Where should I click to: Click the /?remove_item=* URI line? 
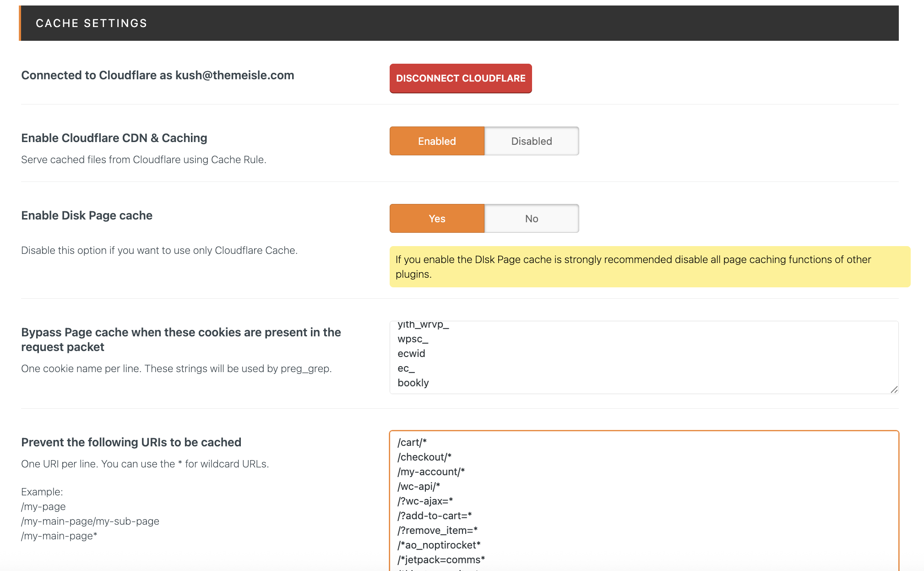click(437, 531)
